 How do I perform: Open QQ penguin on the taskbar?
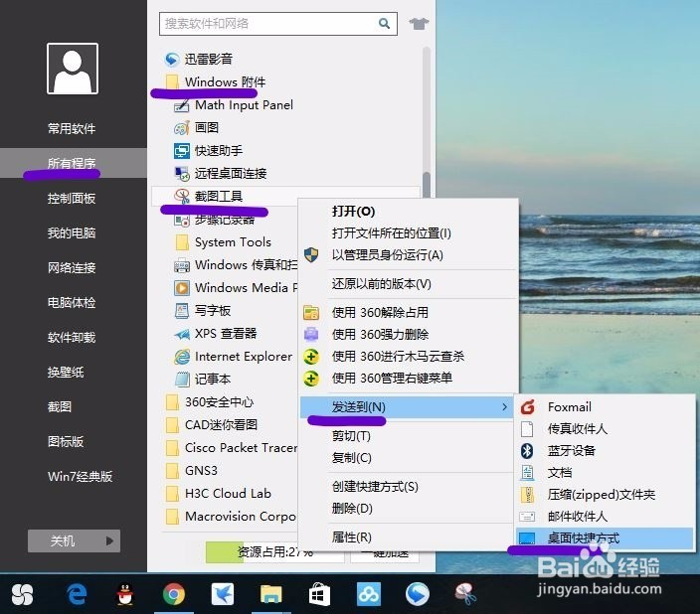125,594
